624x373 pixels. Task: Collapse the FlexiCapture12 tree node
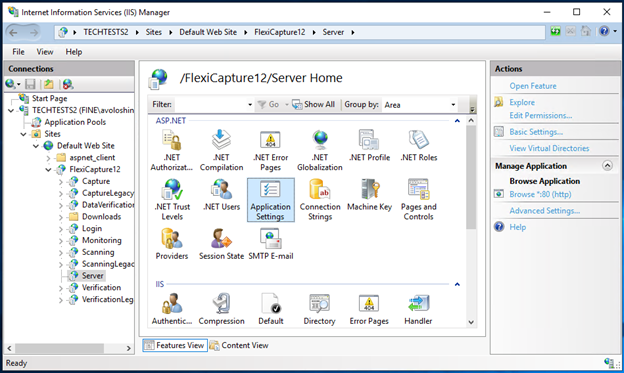click(x=48, y=170)
